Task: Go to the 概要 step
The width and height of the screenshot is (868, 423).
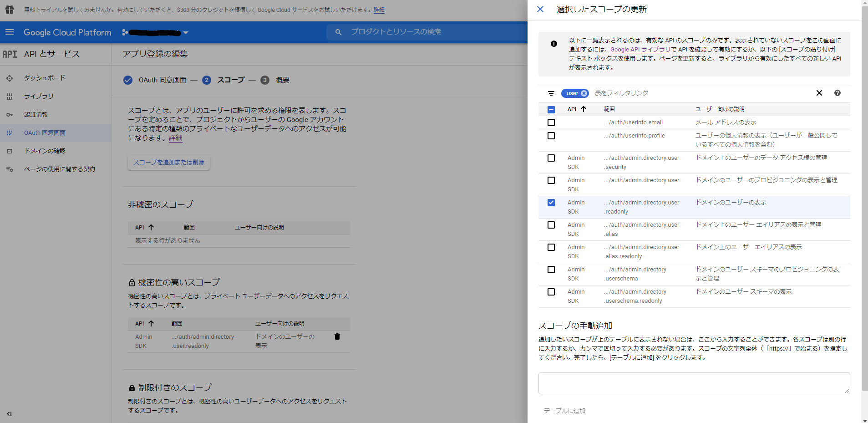Action: pyautogui.click(x=283, y=80)
